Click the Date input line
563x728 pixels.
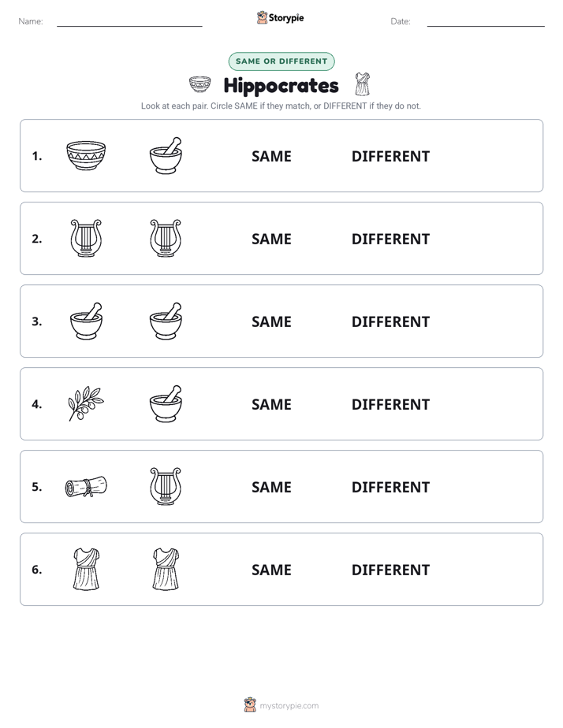(x=486, y=22)
